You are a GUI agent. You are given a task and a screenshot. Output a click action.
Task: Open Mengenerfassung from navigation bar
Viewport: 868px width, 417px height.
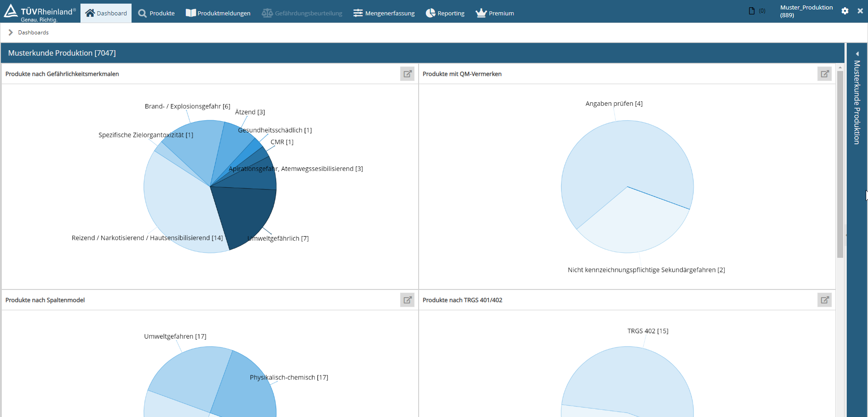click(384, 14)
